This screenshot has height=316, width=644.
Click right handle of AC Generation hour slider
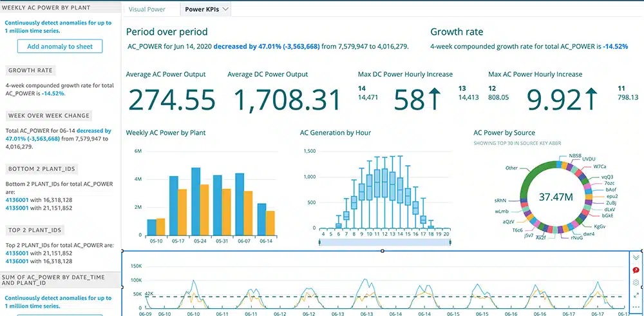450,242
